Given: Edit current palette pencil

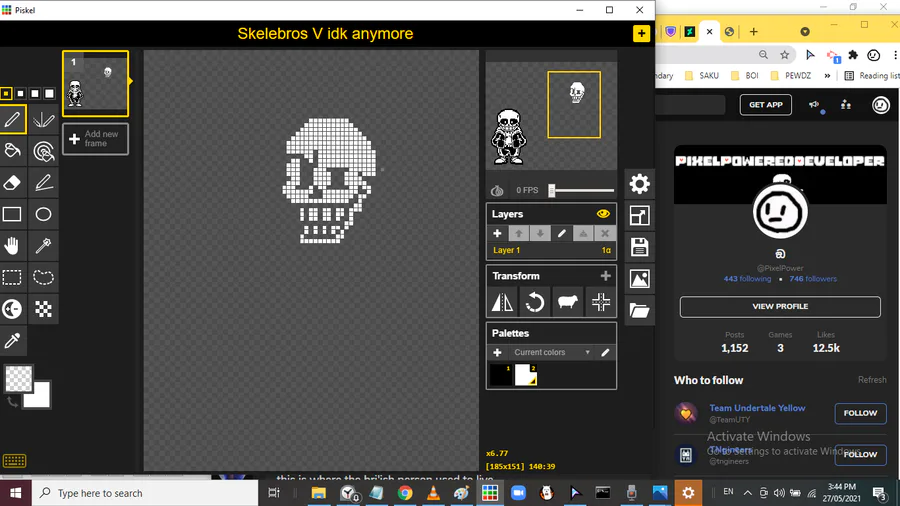Looking at the screenshot, I should [605, 352].
